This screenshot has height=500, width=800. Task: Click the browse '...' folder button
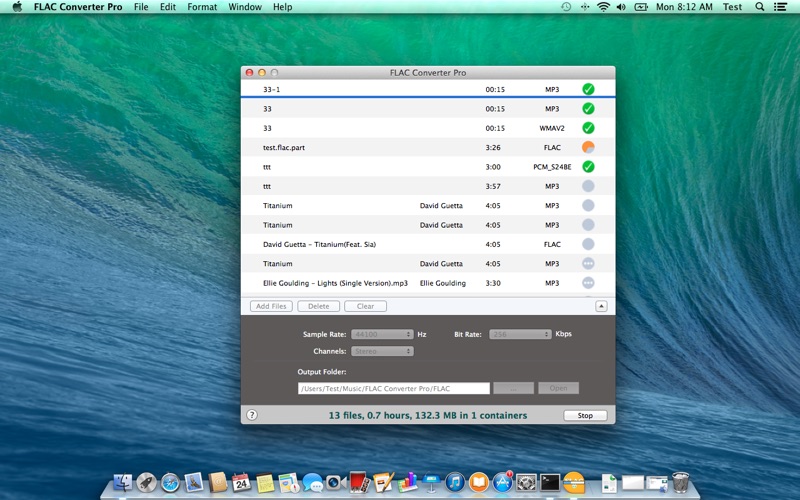[x=513, y=388]
